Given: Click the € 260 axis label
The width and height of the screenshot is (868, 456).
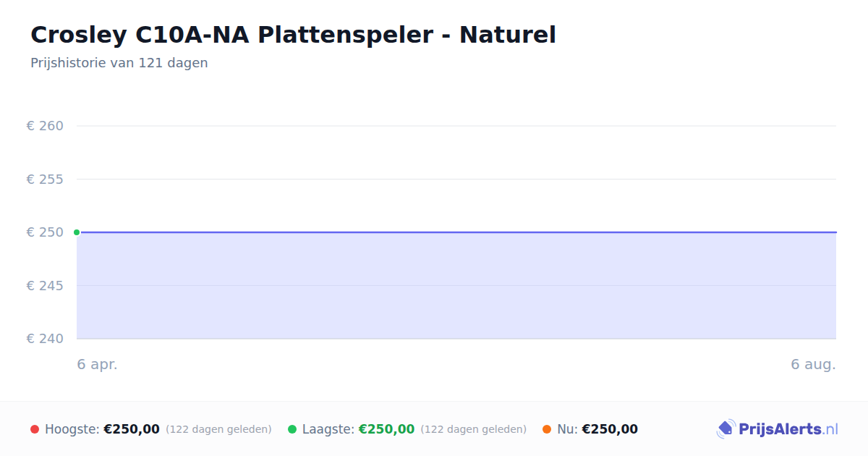Looking at the screenshot, I should (45, 126).
